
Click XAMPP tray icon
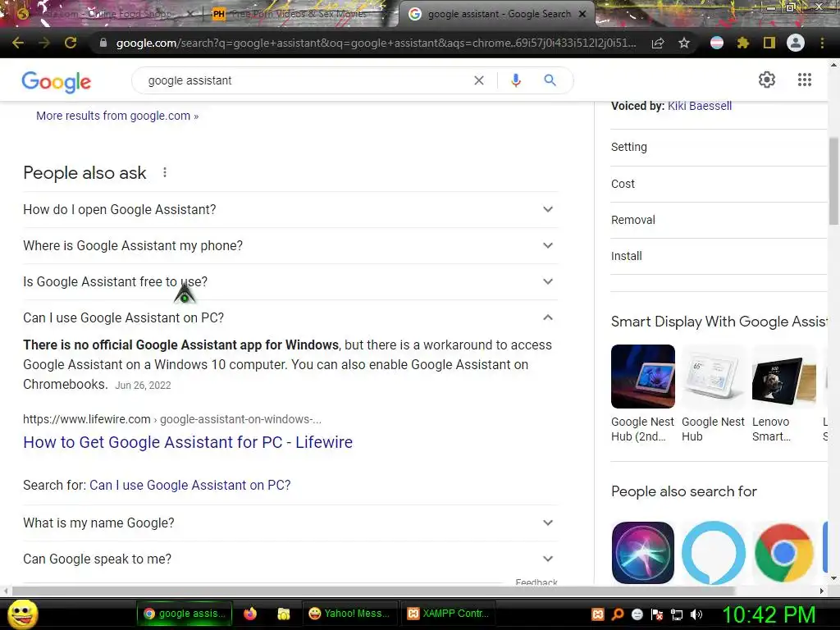[598, 614]
